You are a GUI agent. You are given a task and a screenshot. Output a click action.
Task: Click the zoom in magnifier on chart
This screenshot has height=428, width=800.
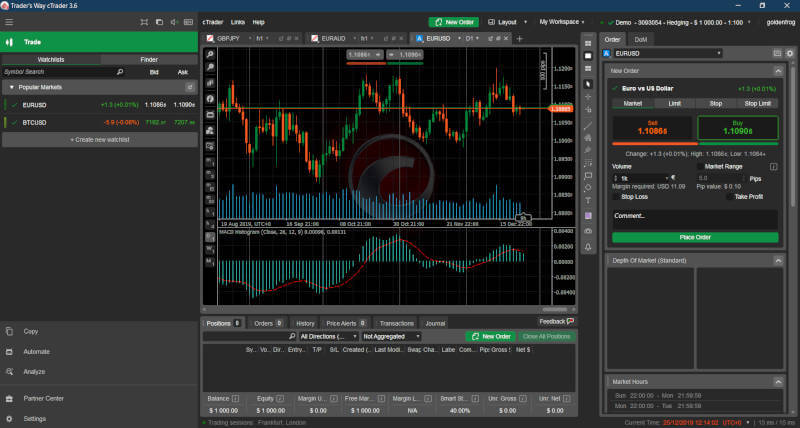pos(210,52)
